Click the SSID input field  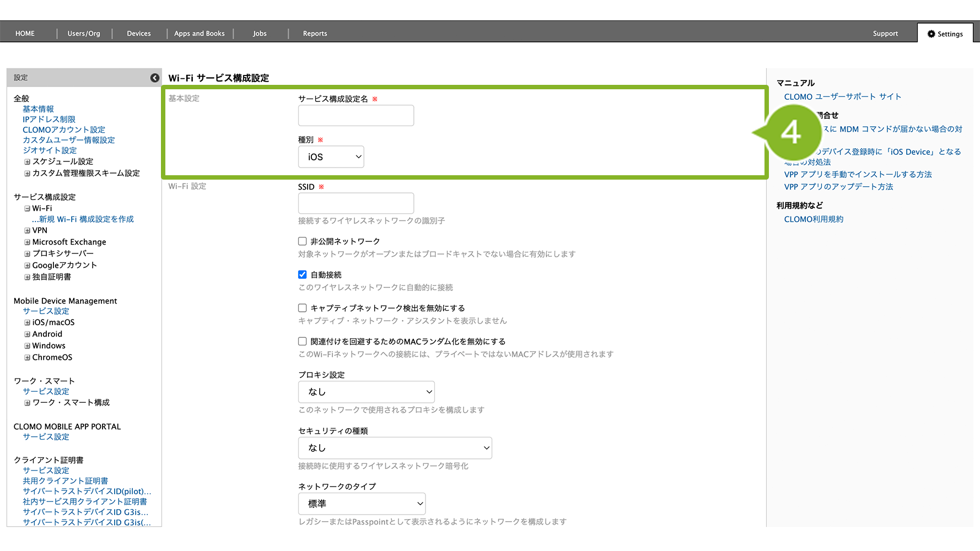point(356,203)
